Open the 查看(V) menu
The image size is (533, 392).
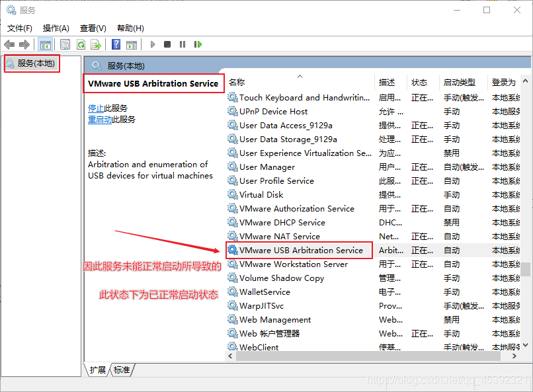coord(93,28)
